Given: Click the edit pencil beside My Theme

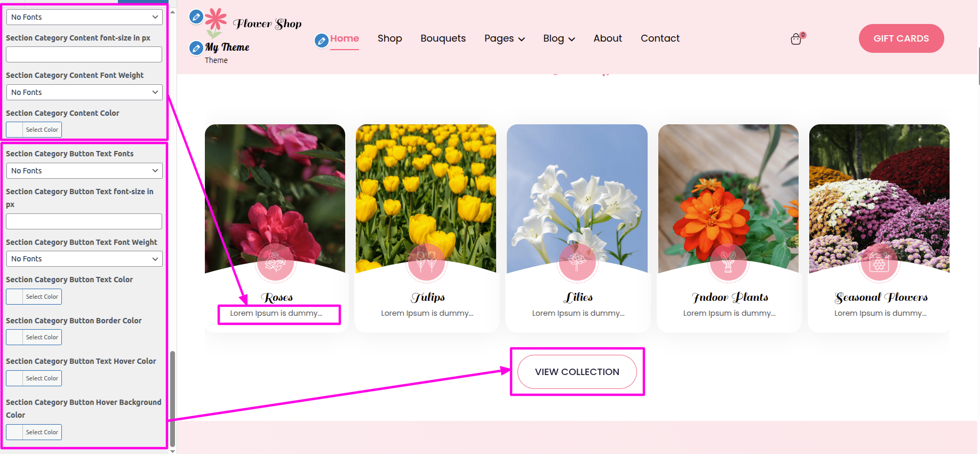Looking at the screenshot, I should pyautogui.click(x=196, y=48).
